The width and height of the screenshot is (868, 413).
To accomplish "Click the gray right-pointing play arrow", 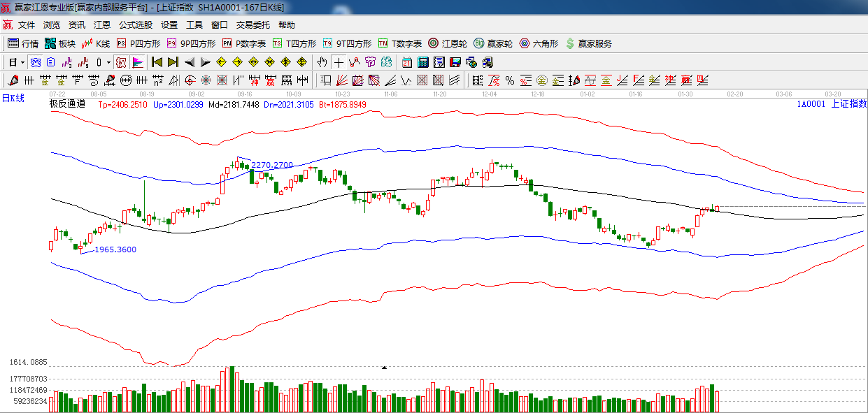I will [206, 62].
